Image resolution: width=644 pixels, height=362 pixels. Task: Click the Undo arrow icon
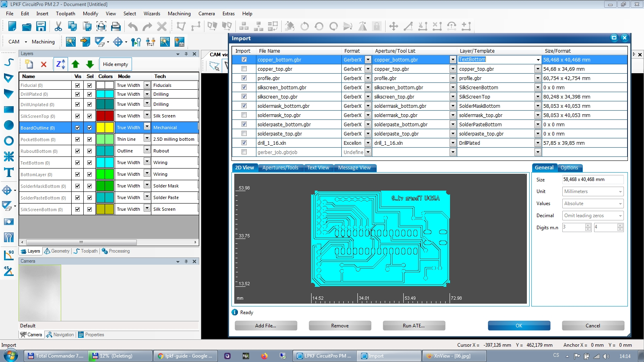coord(133,27)
